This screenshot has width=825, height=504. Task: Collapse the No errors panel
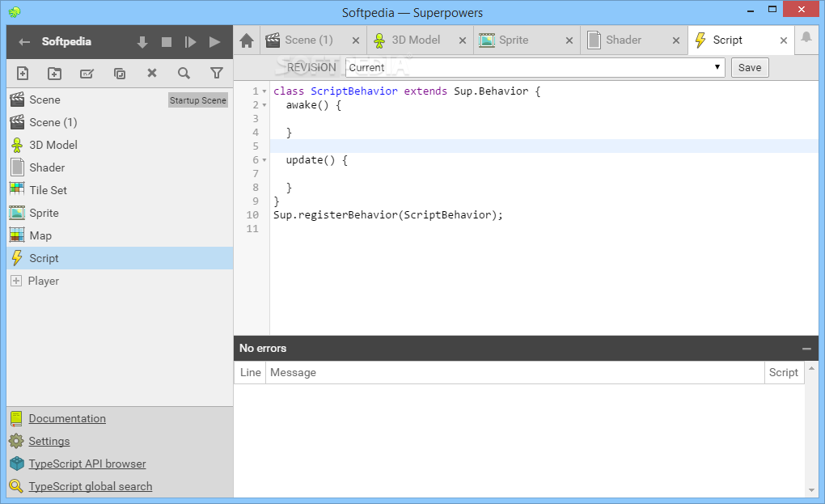[806, 349]
